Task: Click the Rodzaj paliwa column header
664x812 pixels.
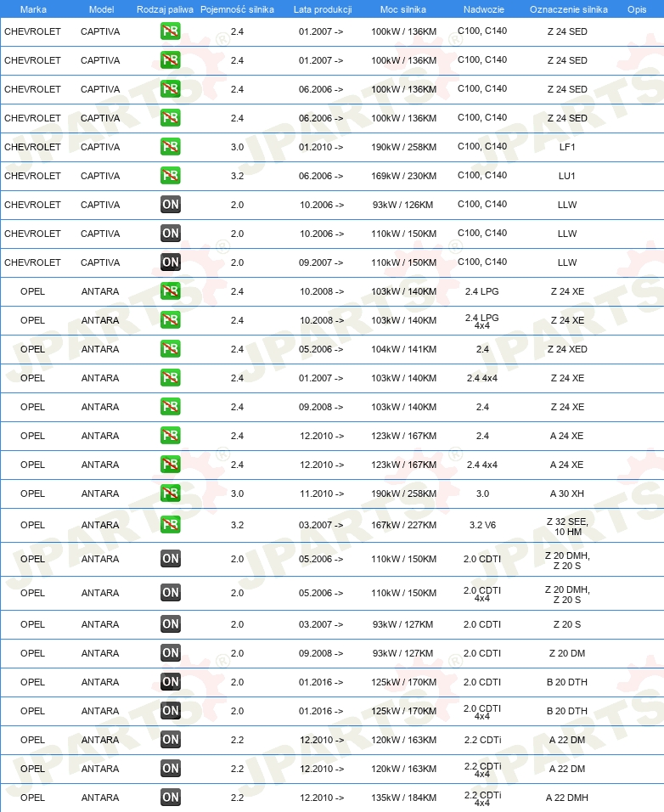Action: pos(165,9)
